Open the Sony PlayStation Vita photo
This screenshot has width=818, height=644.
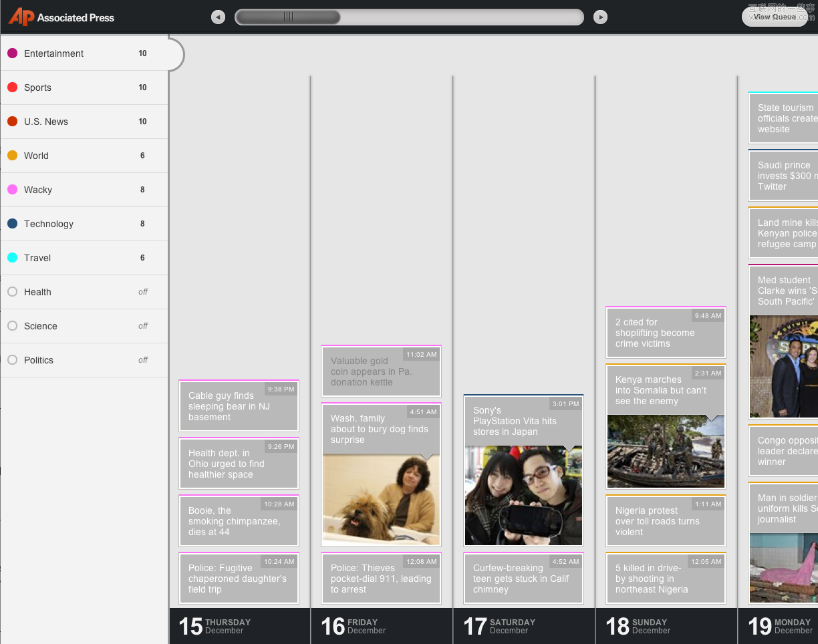[523, 496]
